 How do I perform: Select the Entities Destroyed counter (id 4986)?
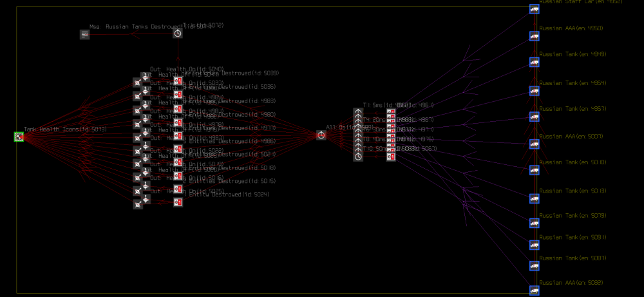coord(178,149)
